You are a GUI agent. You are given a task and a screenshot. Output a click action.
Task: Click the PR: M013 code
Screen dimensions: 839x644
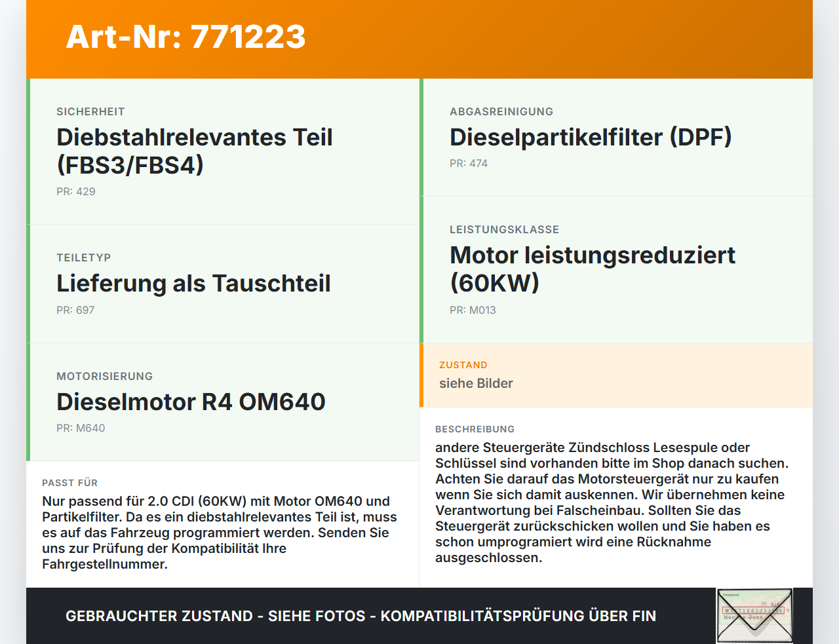click(x=473, y=310)
